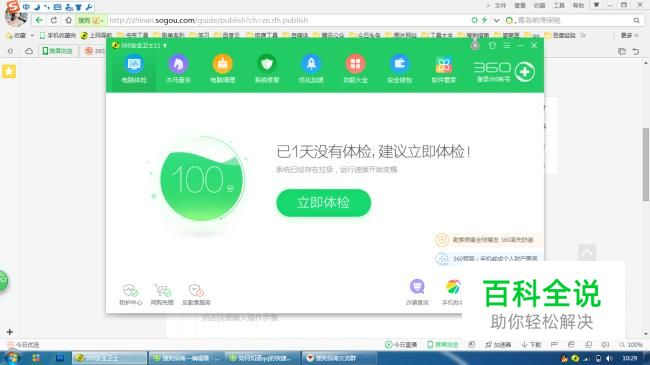
Task: Click 跨屏浏览 in status bar
Action: tap(443, 344)
